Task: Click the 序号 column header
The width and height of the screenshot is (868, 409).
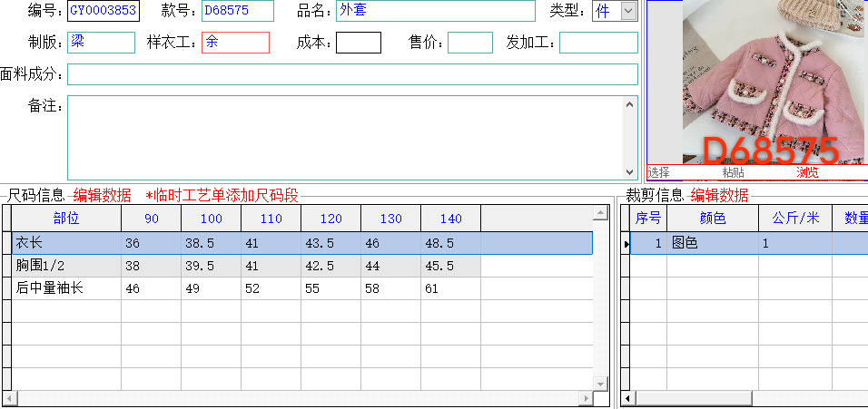Action: (x=648, y=219)
